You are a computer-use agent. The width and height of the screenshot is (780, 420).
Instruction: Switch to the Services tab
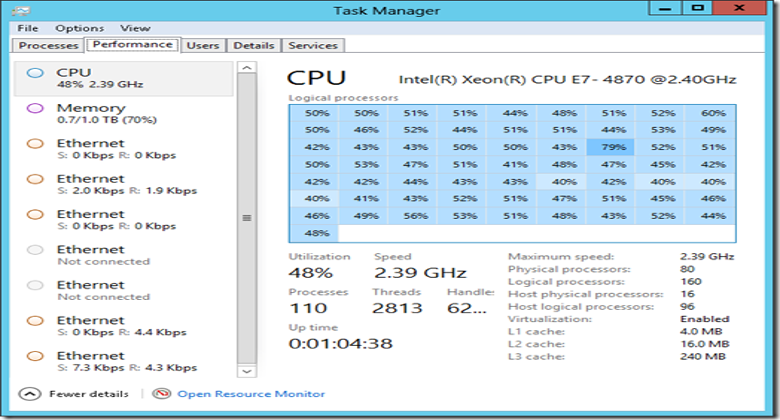pos(313,45)
